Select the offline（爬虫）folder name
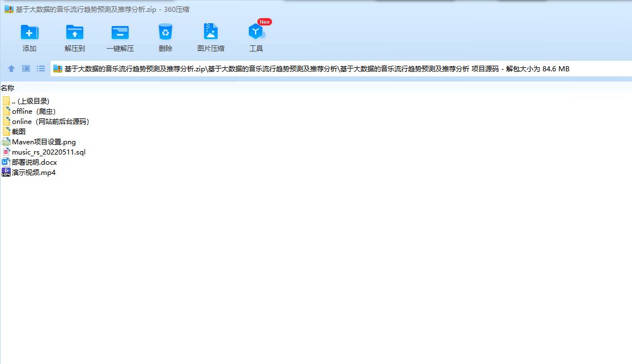The height and width of the screenshot is (364, 632). click(34, 111)
